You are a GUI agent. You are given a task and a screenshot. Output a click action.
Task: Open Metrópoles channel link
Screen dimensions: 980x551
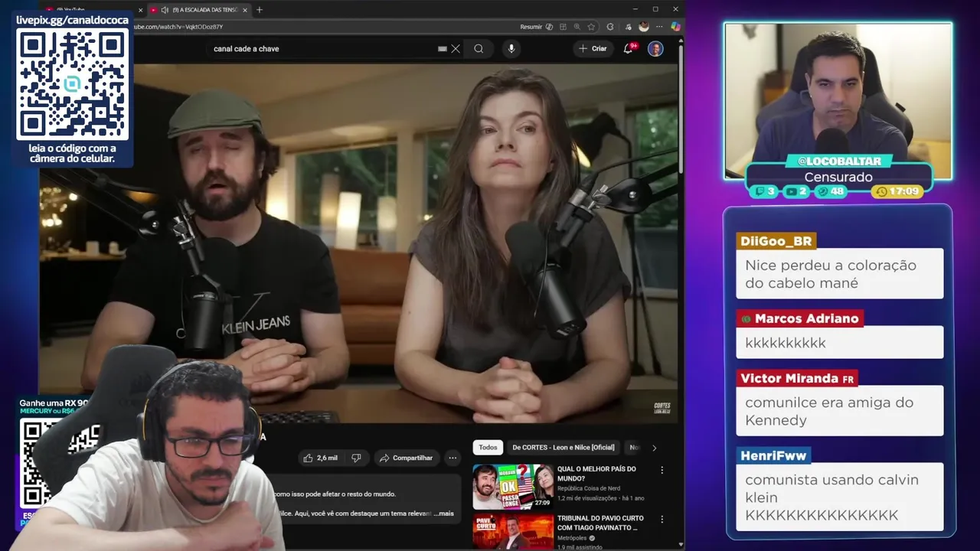572,538
